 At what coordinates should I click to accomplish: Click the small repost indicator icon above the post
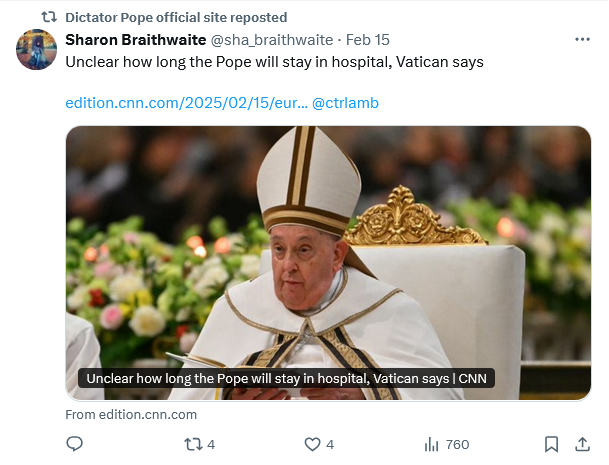click(48, 17)
